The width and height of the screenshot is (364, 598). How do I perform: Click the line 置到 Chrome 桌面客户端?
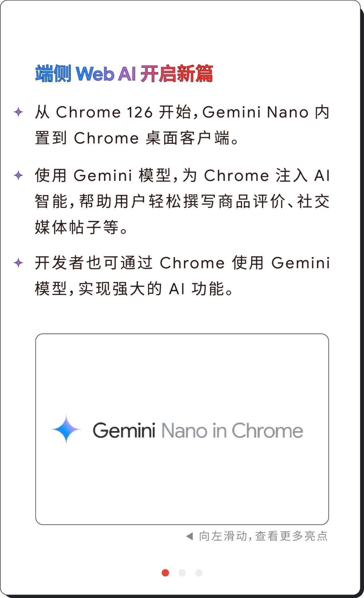(137, 138)
